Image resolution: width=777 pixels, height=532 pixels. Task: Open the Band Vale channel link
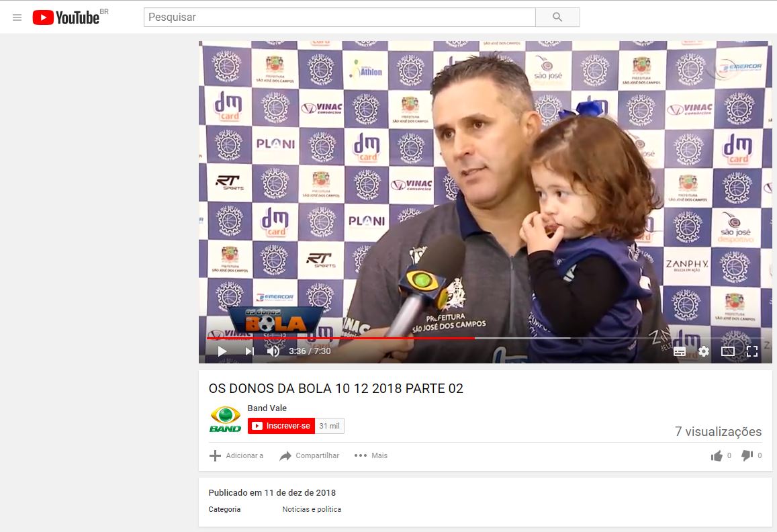pyautogui.click(x=267, y=408)
